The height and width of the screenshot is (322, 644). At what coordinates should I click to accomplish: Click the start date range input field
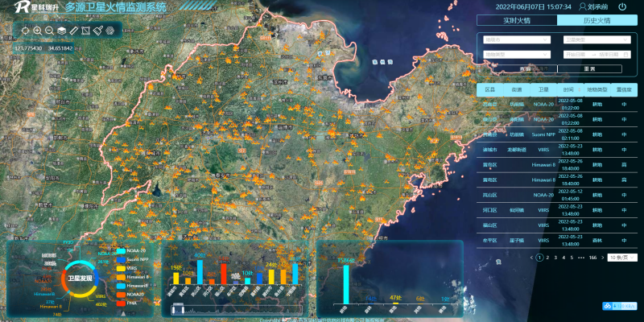coord(576,54)
